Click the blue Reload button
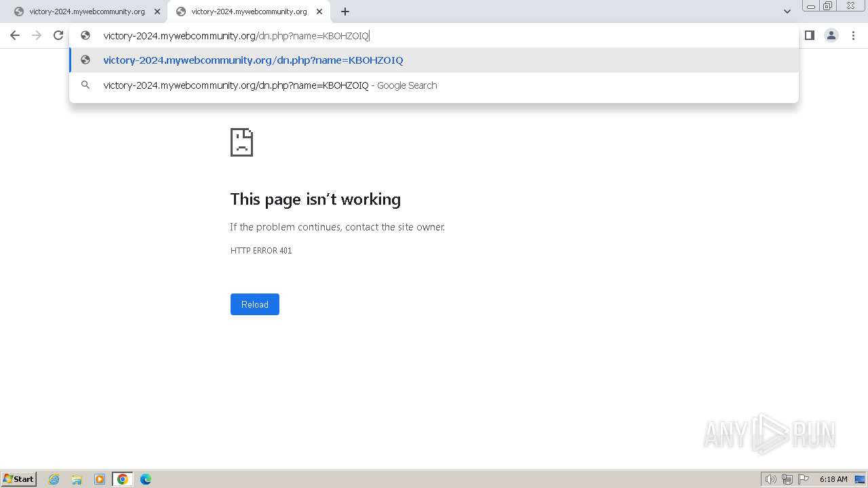 click(x=255, y=304)
